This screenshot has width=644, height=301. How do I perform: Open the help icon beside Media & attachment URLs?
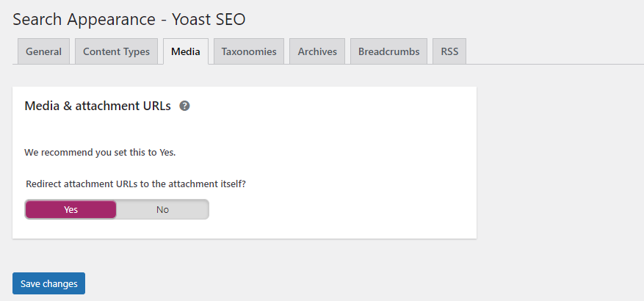185,106
